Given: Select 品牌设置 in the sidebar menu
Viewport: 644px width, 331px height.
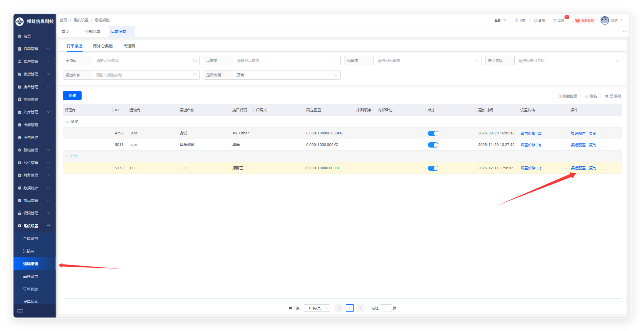Looking at the screenshot, I should tap(31, 276).
